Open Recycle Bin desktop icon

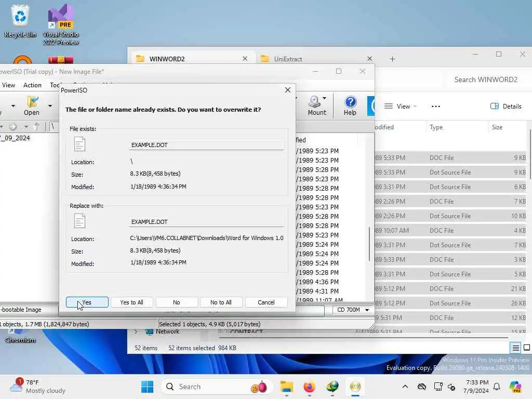click(x=20, y=21)
